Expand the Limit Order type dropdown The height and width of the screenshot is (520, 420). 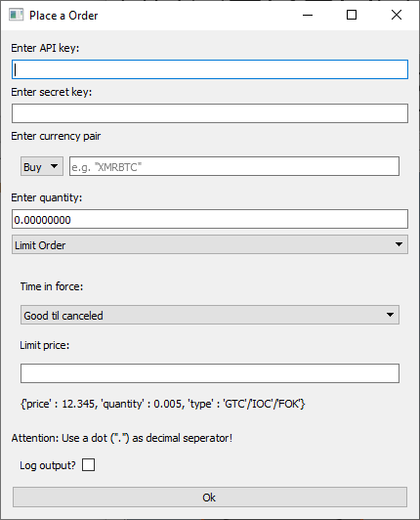pyautogui.click(x=210, y=244)
